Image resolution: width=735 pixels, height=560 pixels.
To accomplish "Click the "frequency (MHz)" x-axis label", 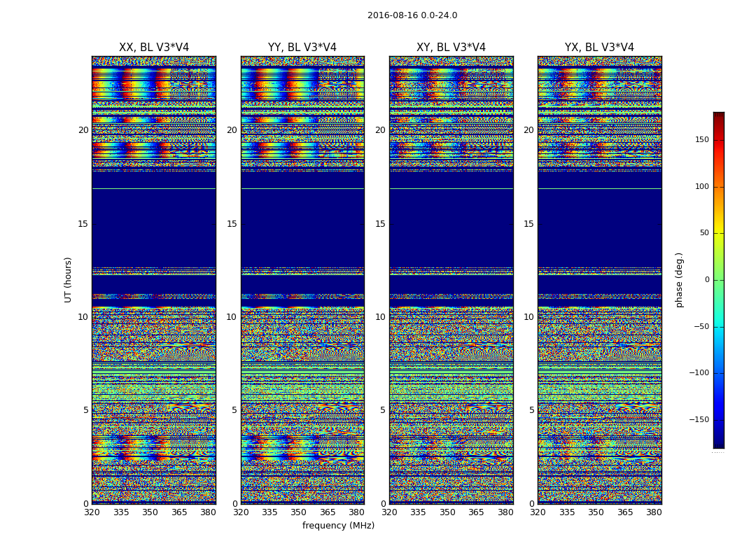I will pyautogui.click(x=338, y=525).
